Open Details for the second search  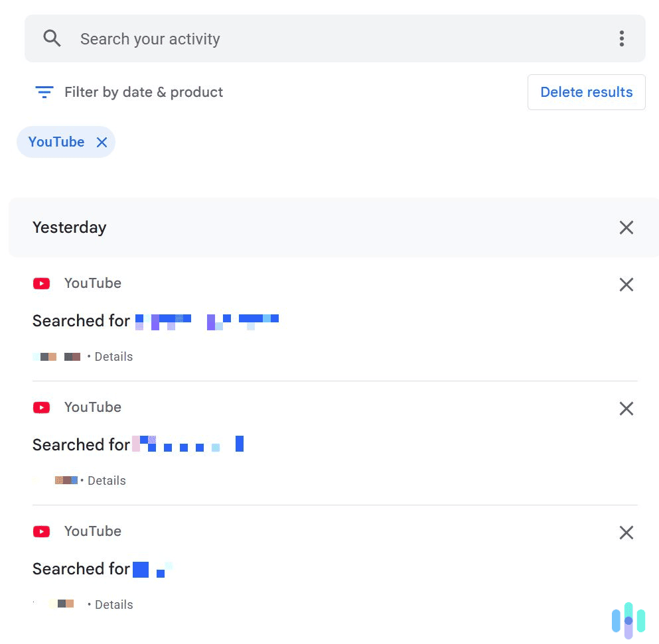point(106,480)
